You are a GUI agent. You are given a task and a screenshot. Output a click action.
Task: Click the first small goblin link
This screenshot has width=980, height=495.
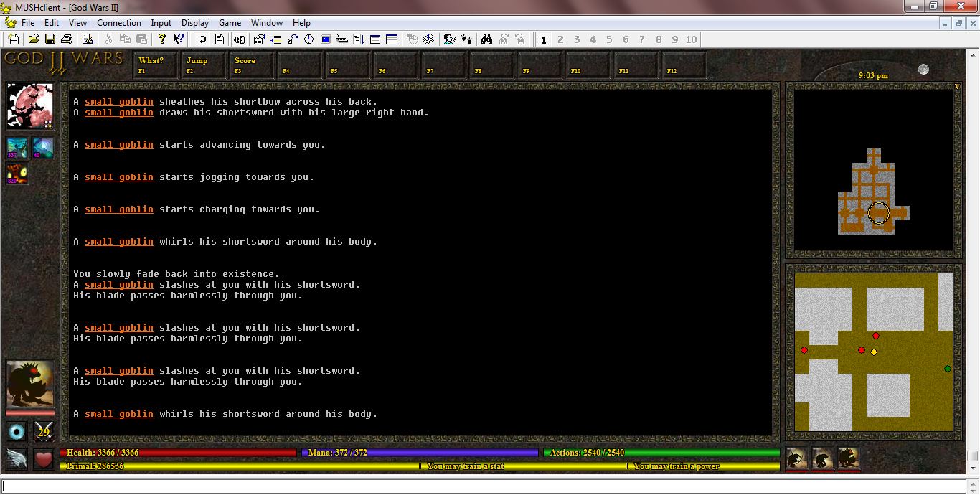pyautogui.click(x=119, y=102)
